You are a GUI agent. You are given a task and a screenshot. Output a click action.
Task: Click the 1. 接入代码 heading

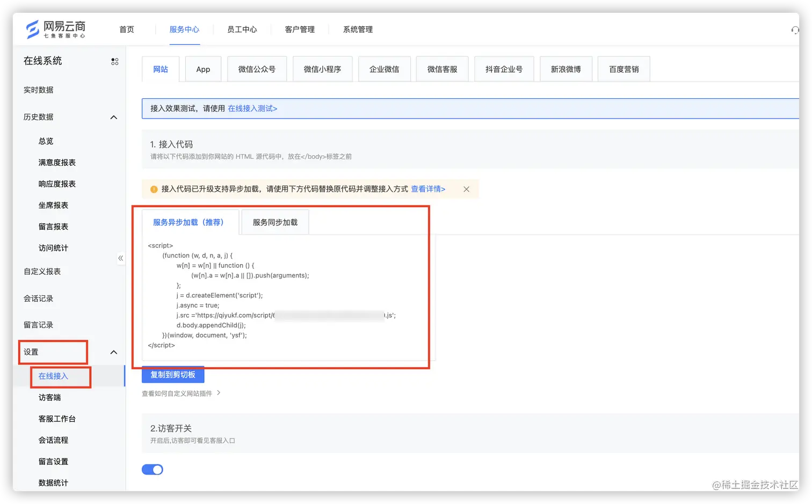tap(171, 144)
